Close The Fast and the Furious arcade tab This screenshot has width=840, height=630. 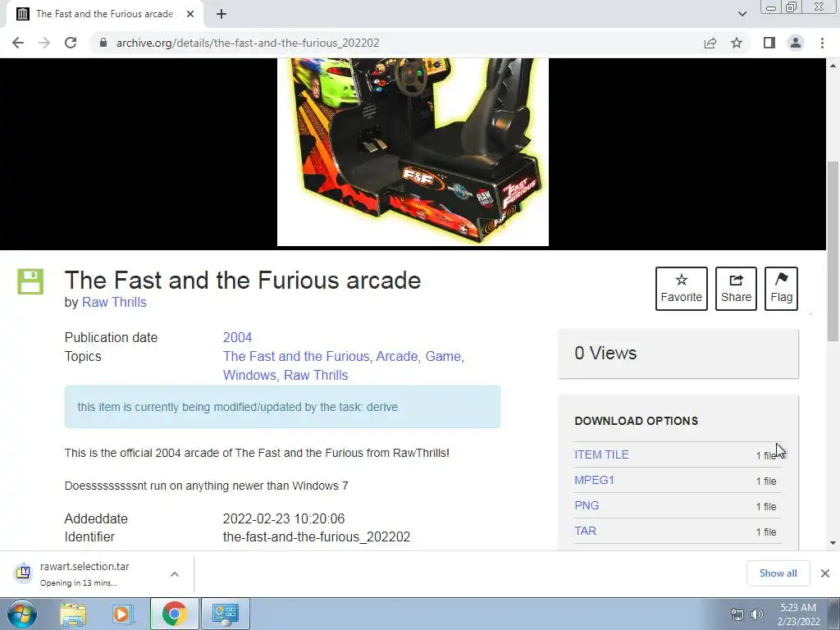(x=190, y=14)
